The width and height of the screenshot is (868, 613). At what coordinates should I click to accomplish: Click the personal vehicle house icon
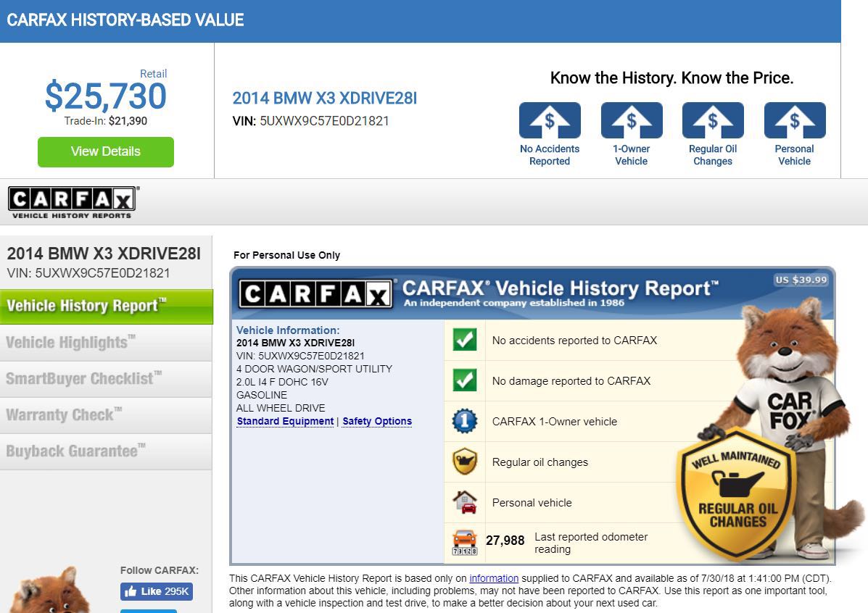click(465, 502)
